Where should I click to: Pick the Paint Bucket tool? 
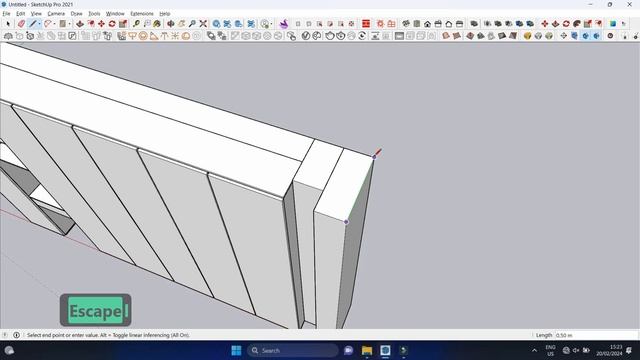pyautogui.click(x=157, y=24)
